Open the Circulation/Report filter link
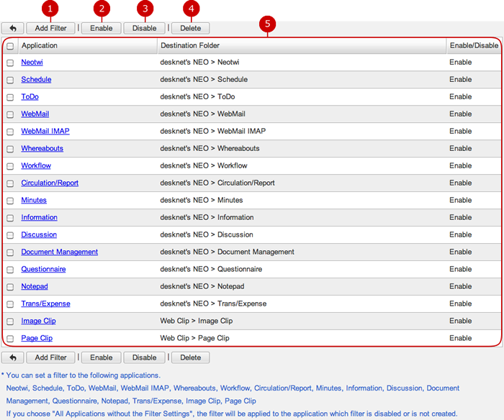The width and height of the screenshot is (504, 420). click(50, 183)
